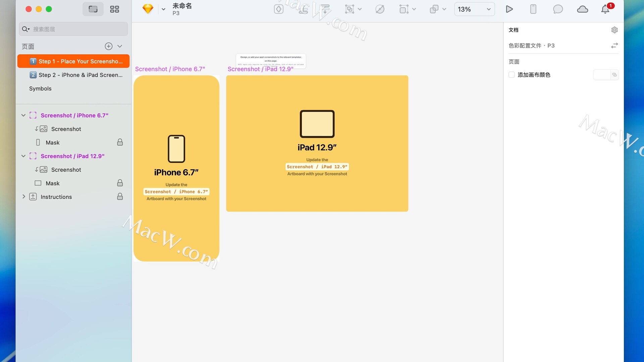Click the layout alignment toolbar icon
This screenshot has width=644, height=362.
325,9
